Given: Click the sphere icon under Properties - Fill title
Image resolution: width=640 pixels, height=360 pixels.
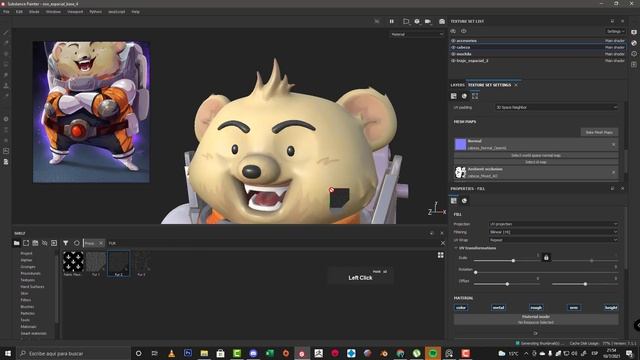Looking at the screenshot, I should [x=464, y=200].
